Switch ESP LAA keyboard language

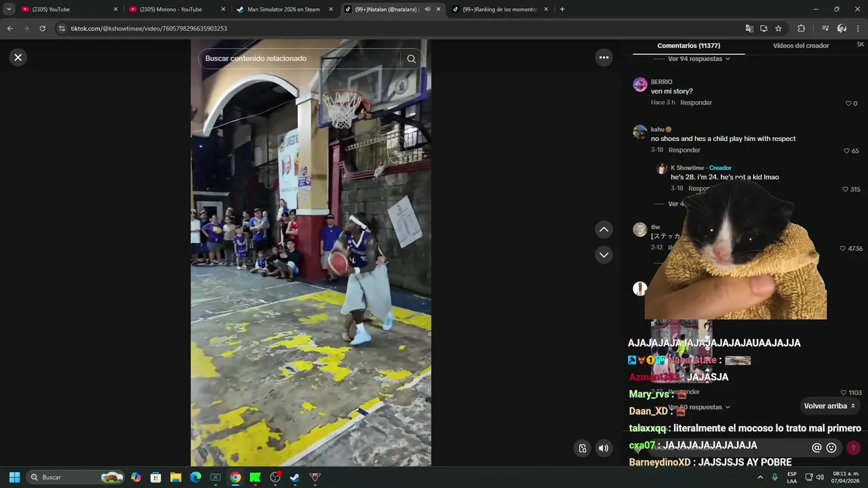click(792, 477)
